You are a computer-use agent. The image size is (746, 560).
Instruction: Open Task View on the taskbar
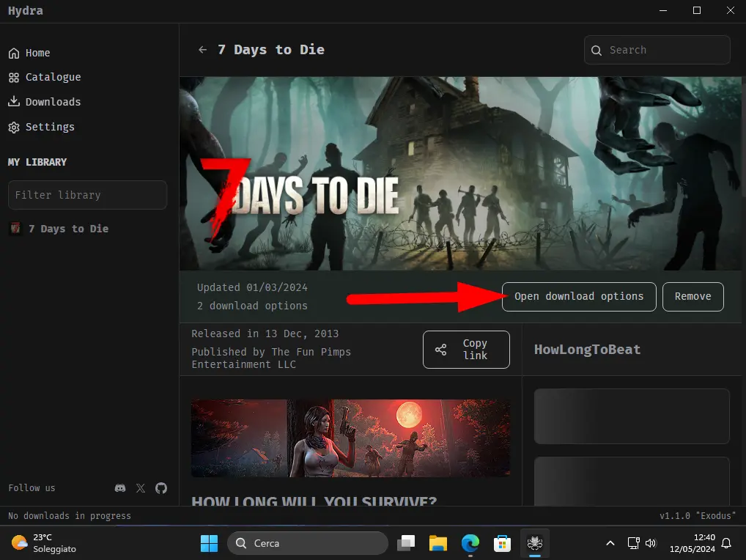point(406,543)
